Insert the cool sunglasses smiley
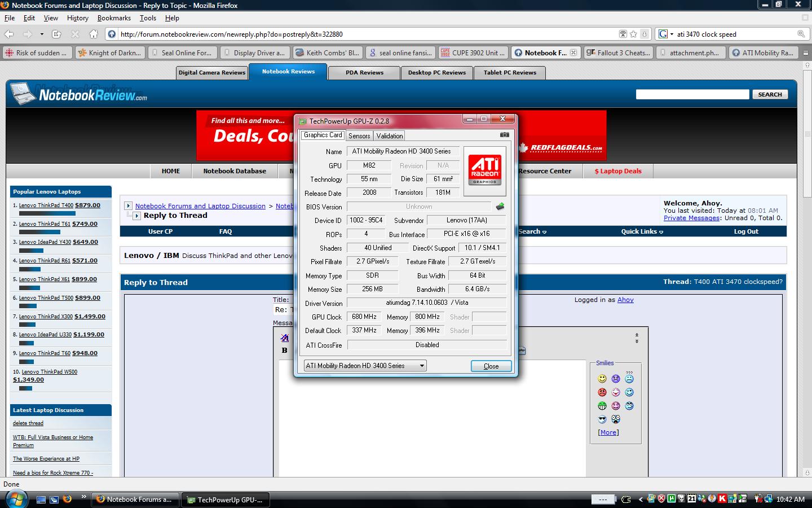The image size is (812, 508). pos(602,419)
